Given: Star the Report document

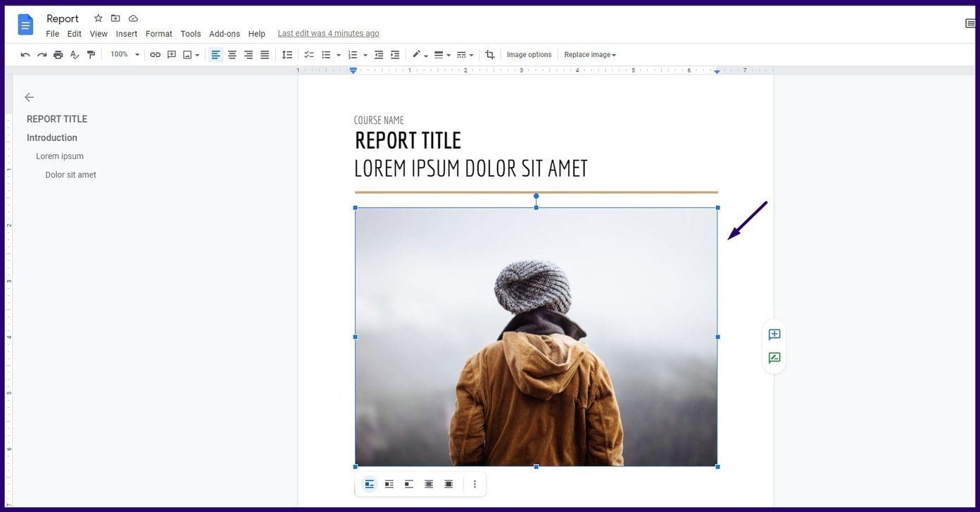Looking at the screenshot, I should (x=98, y=18).
